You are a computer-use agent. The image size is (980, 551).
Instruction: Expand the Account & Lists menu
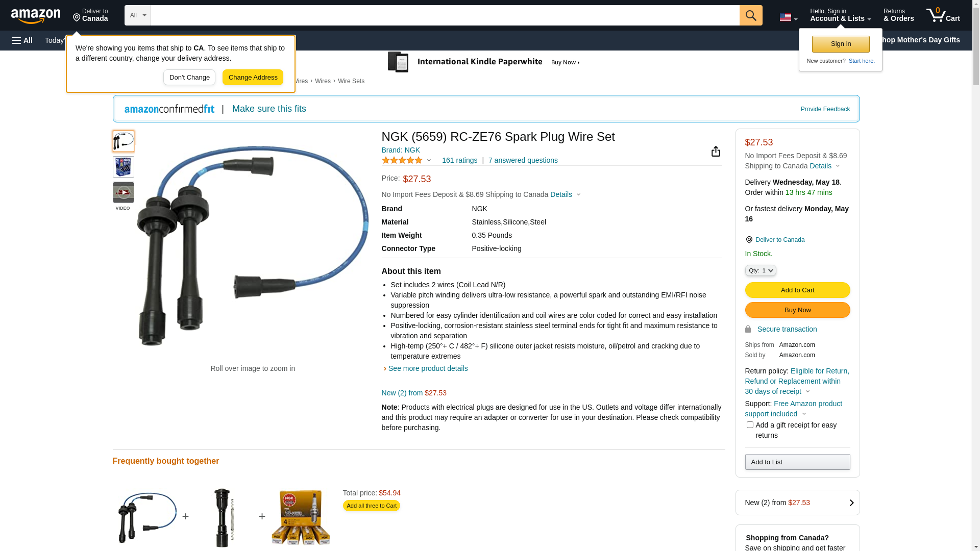(x=840, y=15)
